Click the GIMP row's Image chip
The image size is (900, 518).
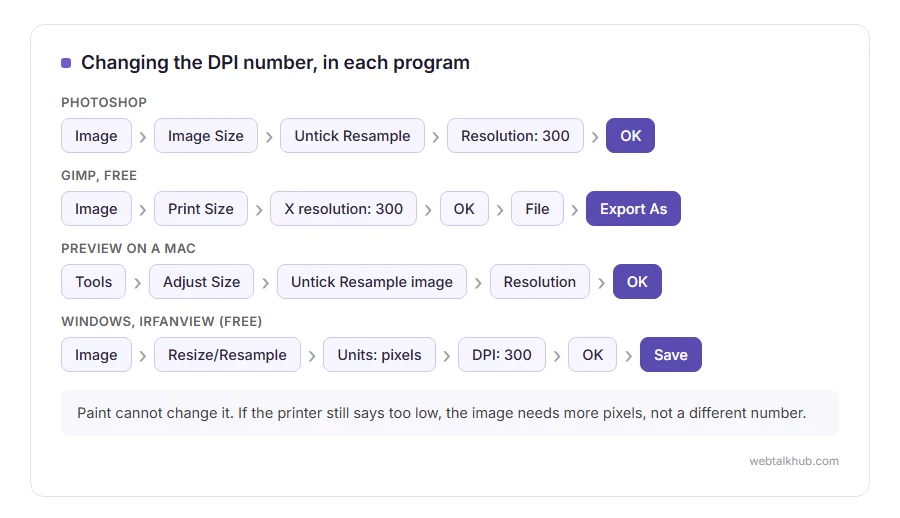pos(96,208)
